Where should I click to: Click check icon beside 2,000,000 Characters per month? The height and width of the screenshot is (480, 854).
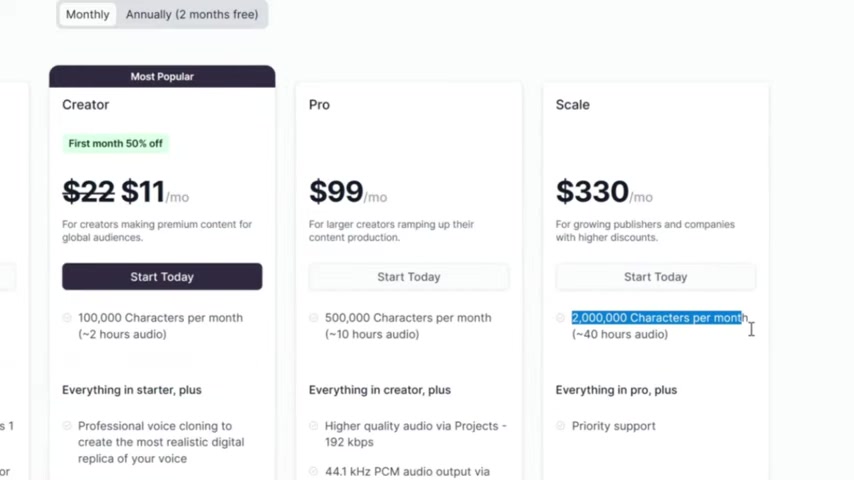560,318
